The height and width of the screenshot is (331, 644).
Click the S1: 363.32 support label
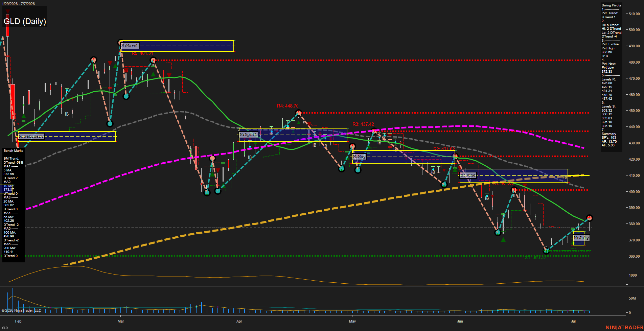click(535, 258)
